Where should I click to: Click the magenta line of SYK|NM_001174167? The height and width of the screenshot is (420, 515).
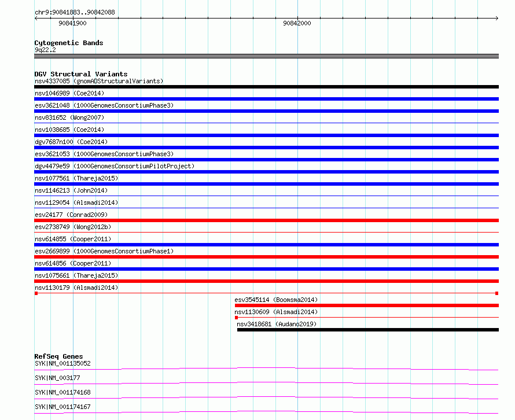266,412
